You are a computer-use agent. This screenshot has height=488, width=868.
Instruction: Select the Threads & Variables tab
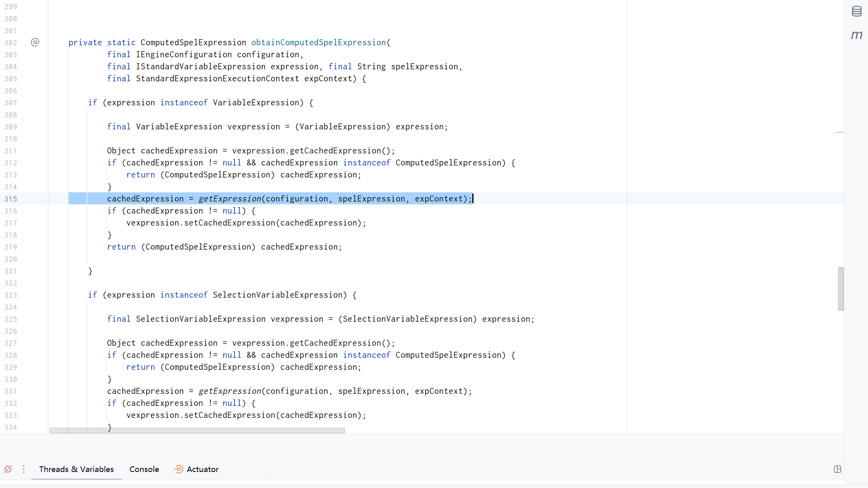point(76,469)
